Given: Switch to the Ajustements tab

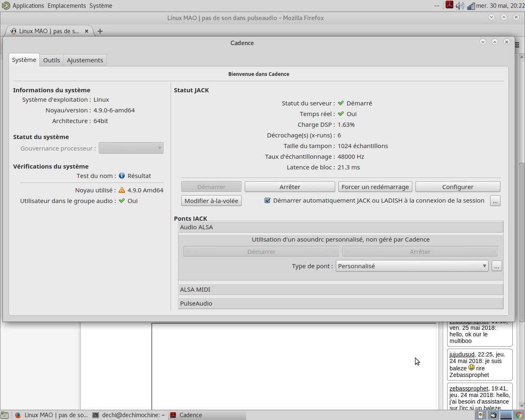Looking at the screenshot, I should coord(85,60).
